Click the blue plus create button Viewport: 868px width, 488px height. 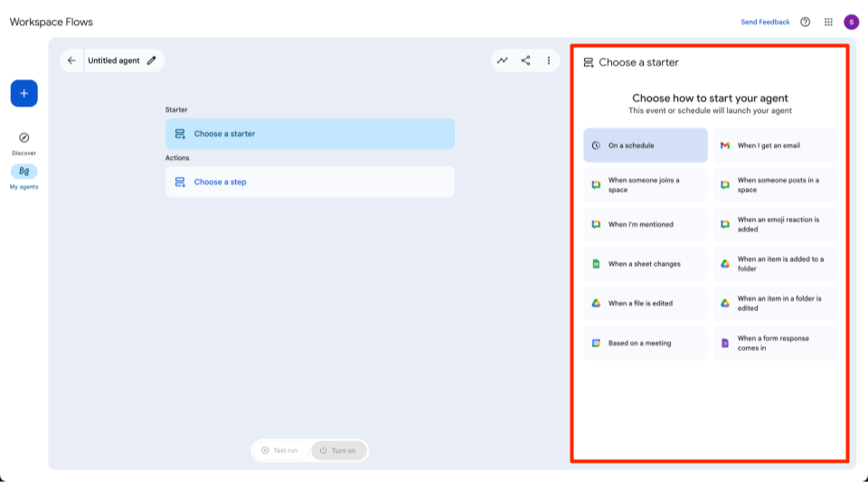[x=24, y=93]
